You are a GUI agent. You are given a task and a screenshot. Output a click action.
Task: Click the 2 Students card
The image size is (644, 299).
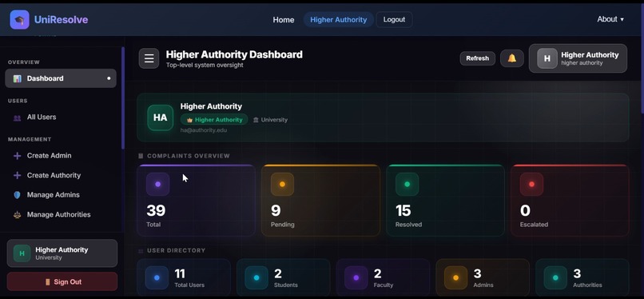[x=284, y=277]
